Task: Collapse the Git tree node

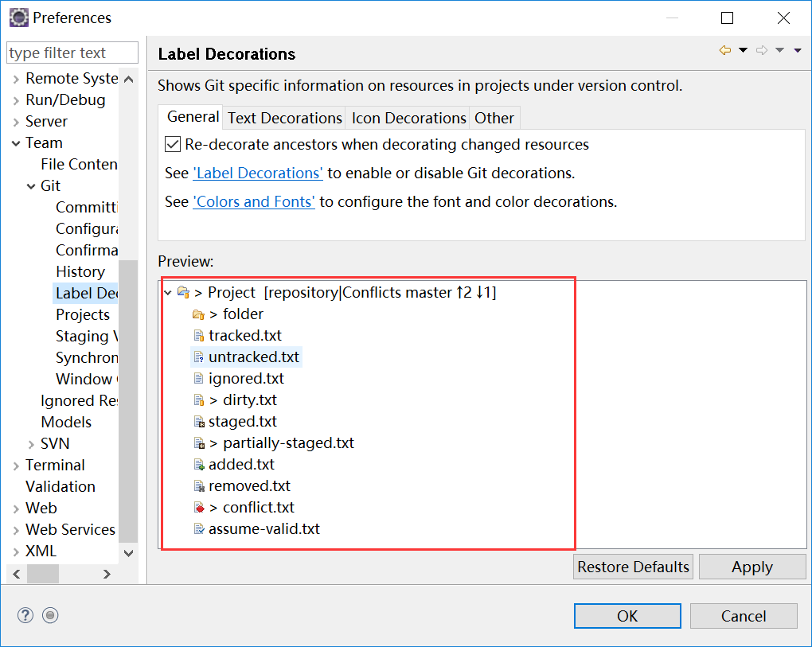Action: point(31,186)
